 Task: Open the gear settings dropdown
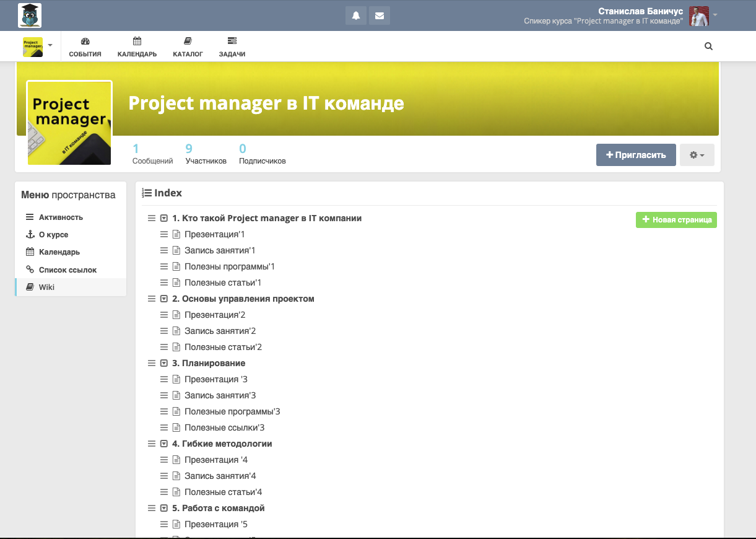(x=697, y=155)
